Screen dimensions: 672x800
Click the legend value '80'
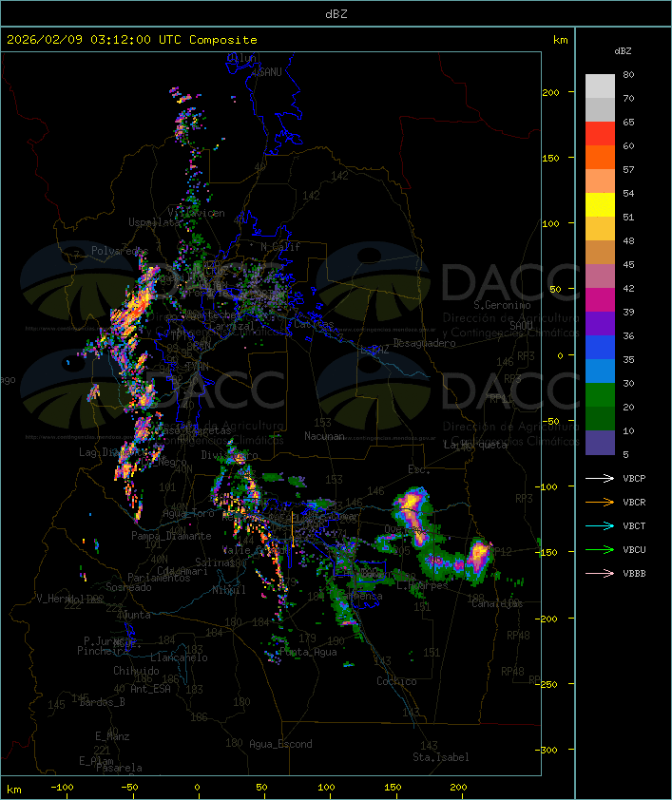point(628,74)
